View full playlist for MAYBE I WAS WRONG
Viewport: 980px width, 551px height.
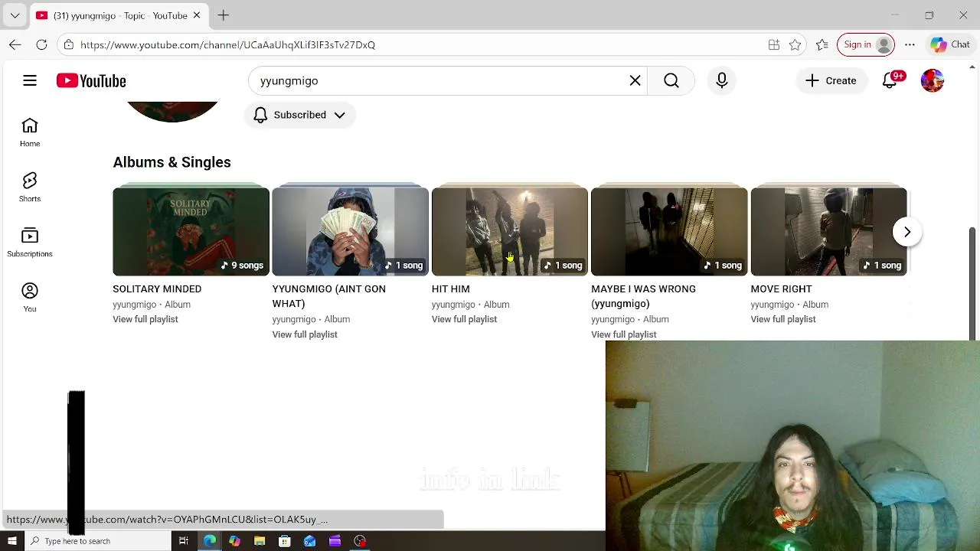click(x=624, y=334)
